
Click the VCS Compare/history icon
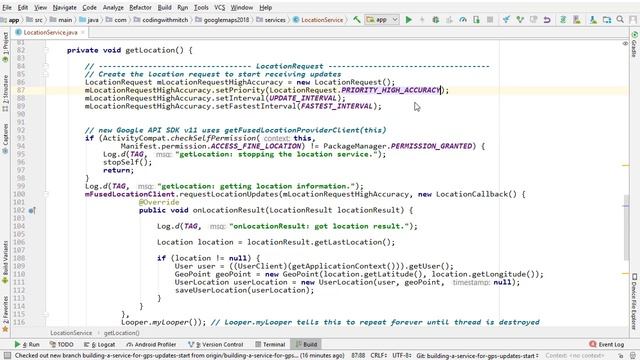pyautogui.click(x=533, y=19)
